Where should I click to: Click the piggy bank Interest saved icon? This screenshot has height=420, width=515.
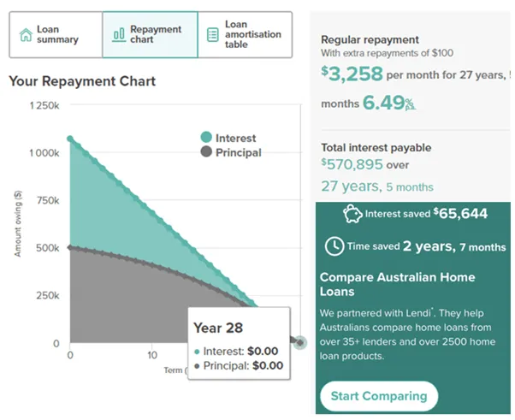(352, 214)
